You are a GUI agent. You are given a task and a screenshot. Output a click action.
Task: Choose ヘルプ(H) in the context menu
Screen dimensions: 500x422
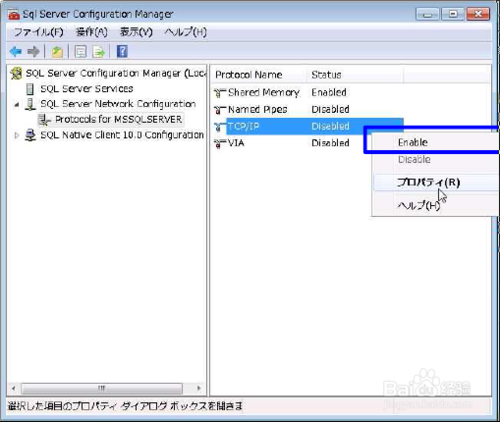click(435, 205)
